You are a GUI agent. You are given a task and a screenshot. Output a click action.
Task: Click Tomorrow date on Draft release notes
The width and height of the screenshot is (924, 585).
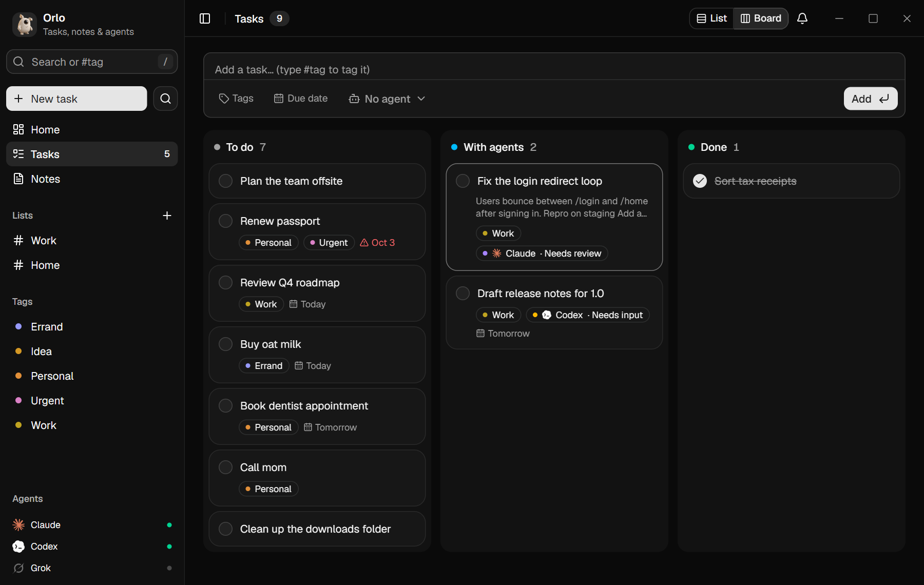503,334
